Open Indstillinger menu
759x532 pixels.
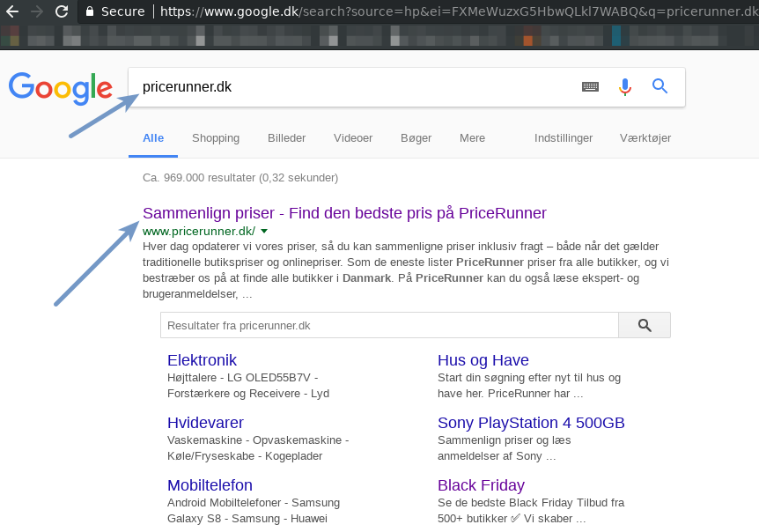[x=564, y=138]
